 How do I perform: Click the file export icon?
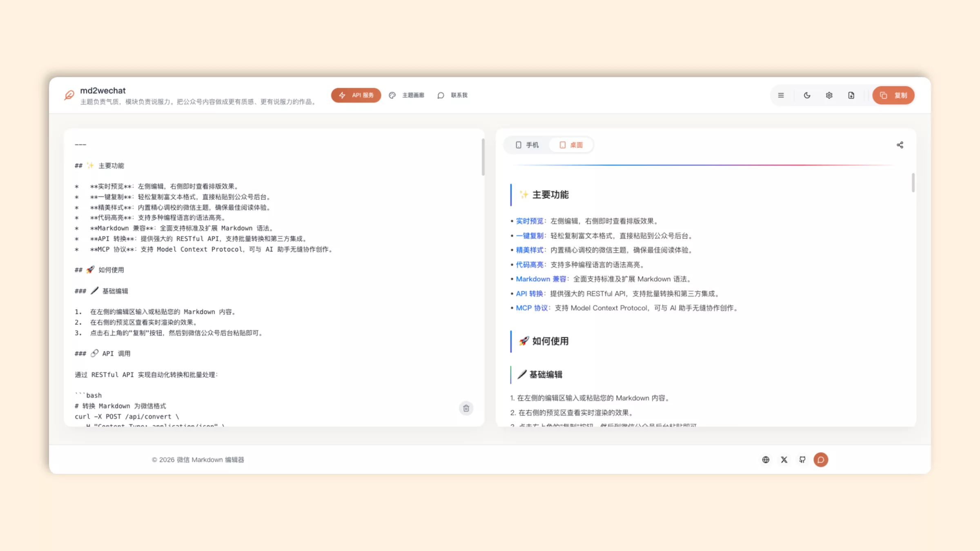[x=851, y=95]
